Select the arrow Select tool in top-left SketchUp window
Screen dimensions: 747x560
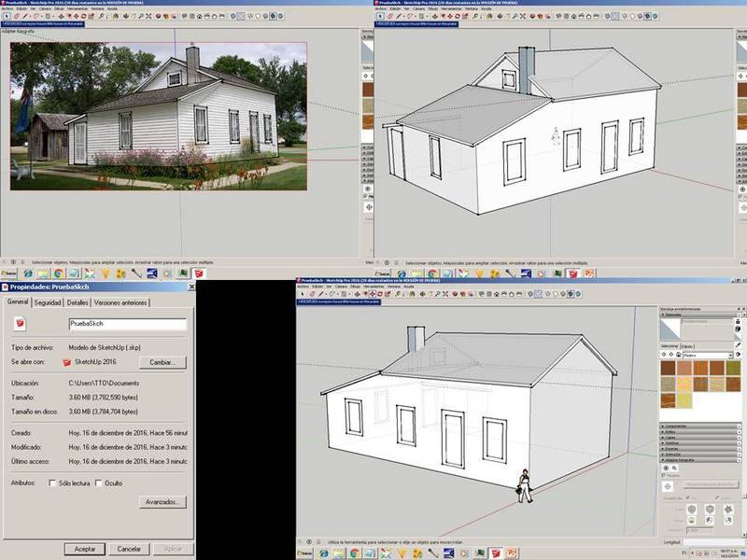[x=6, y=16]
